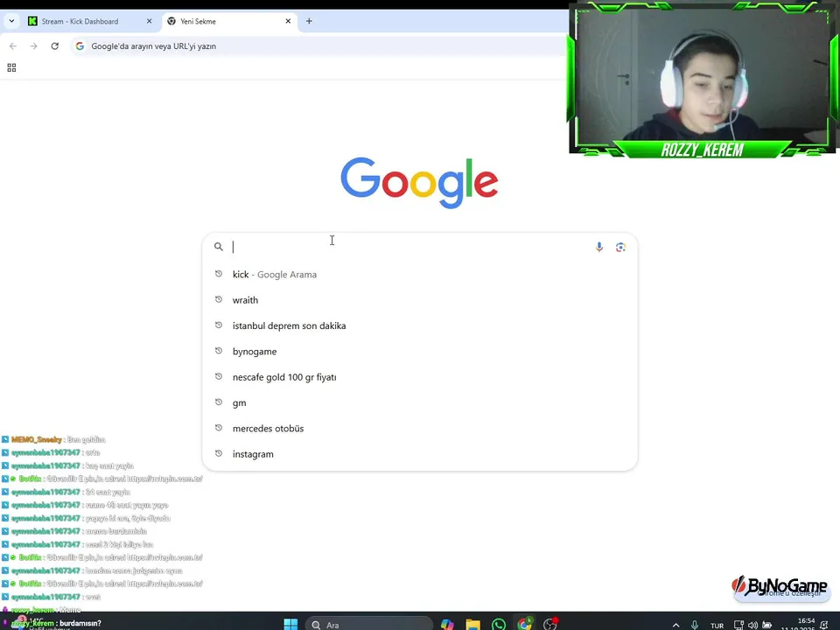Pick the 'kick - Google Arama' suggestion

point(419,274)
